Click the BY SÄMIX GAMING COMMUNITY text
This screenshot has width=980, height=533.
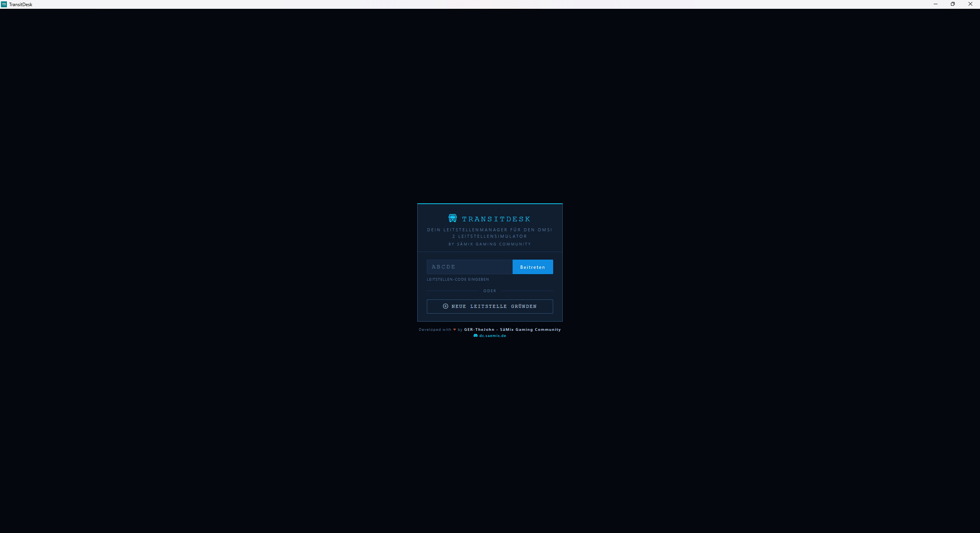[490, 244]
